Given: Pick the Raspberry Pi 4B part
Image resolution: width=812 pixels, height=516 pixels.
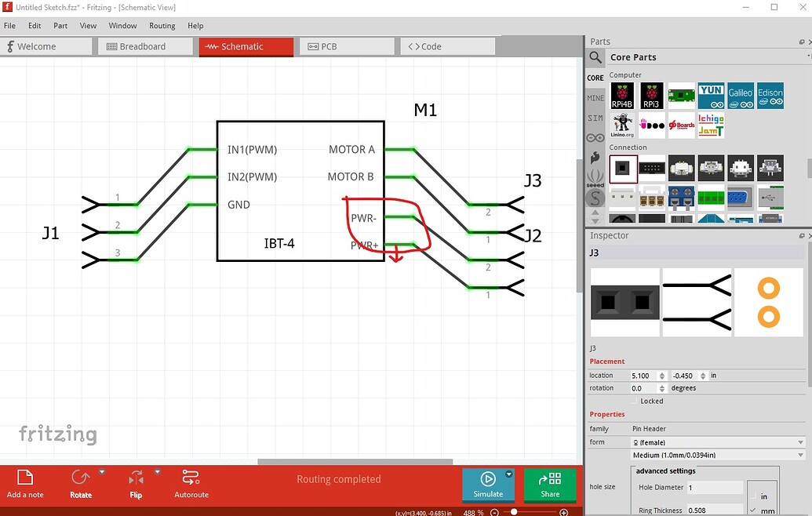Looking at the screenshot, I should (x=622, y=96).
